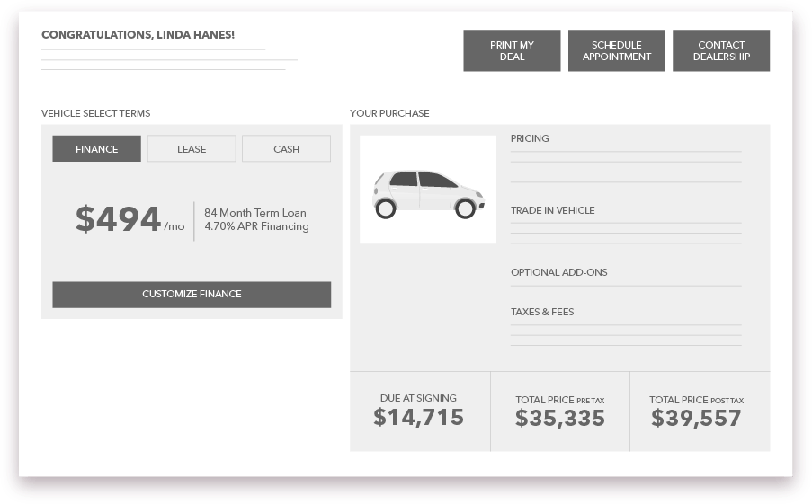812x504 pixels.
Task: Click the Your Purchase section label
Action: [389, 113]
